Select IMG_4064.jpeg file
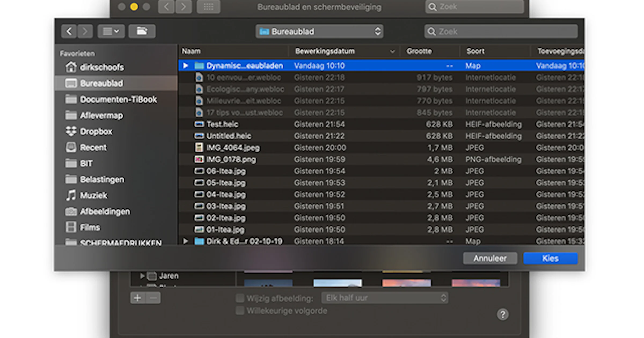644x338 pixels. click(x=381, y=148)
